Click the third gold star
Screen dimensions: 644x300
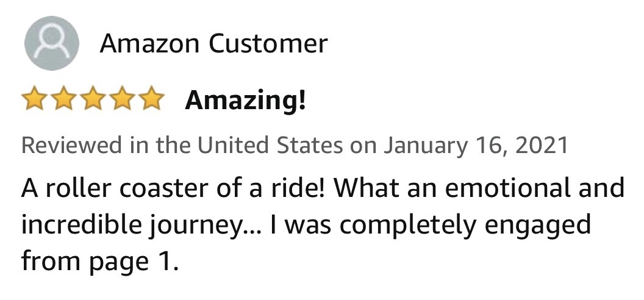(x=93, y=98)
